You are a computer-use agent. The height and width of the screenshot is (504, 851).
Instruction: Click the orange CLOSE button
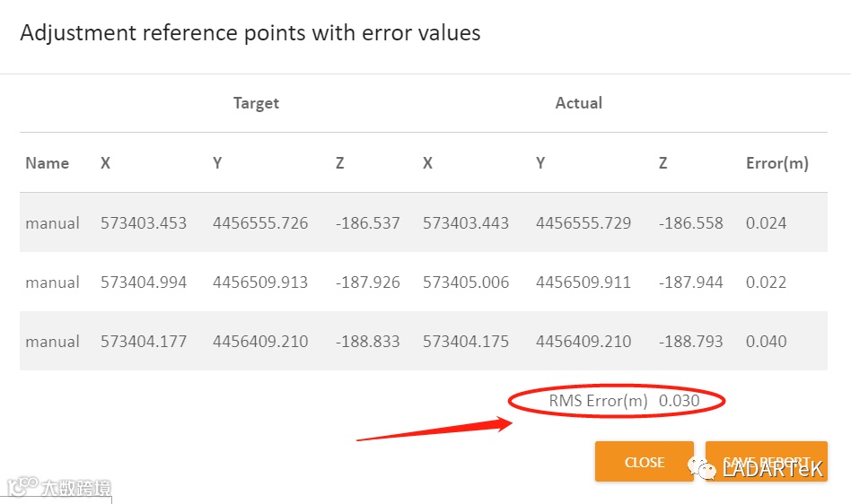click(644, 462)
